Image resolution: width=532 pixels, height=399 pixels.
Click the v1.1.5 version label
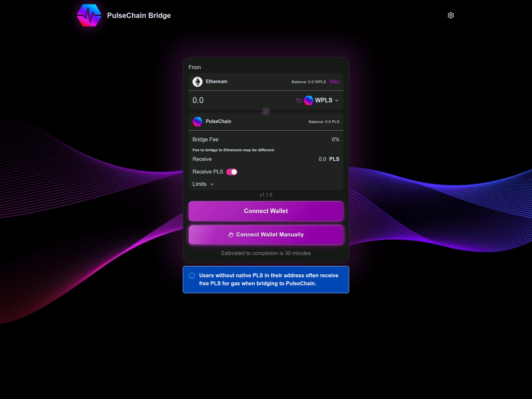coord(266,195)
